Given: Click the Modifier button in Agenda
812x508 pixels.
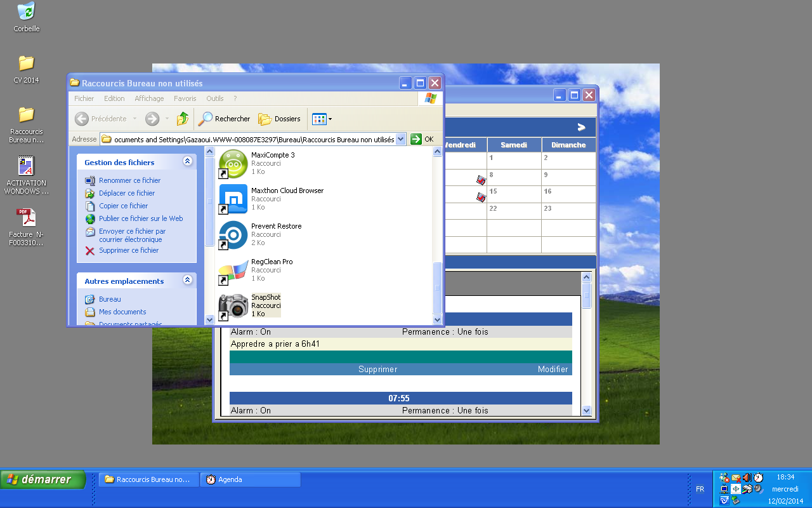Looking at the screenshot, I should tap(553, 369).
